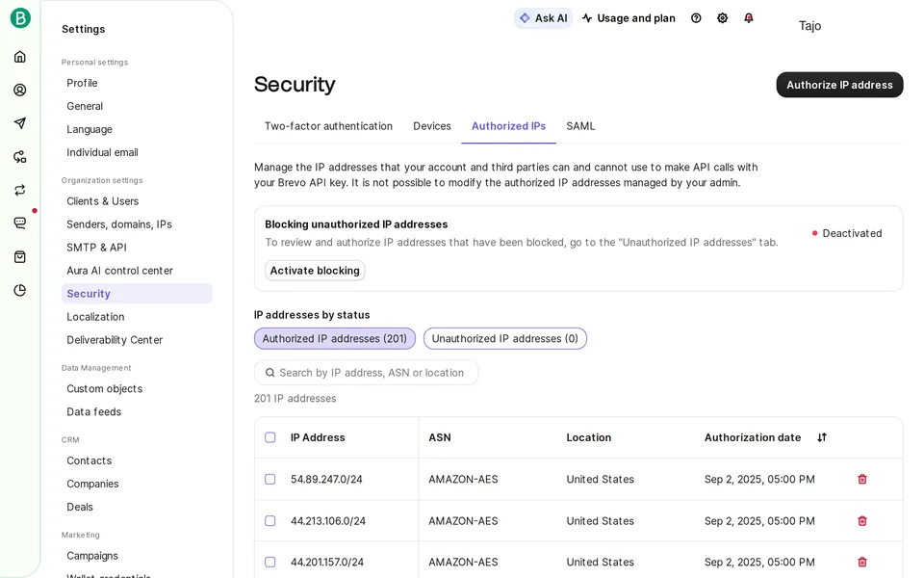The width and height of the screenshot is (924, 578).
Task: Click the ASN column header
Action: (x=440, y=437)
